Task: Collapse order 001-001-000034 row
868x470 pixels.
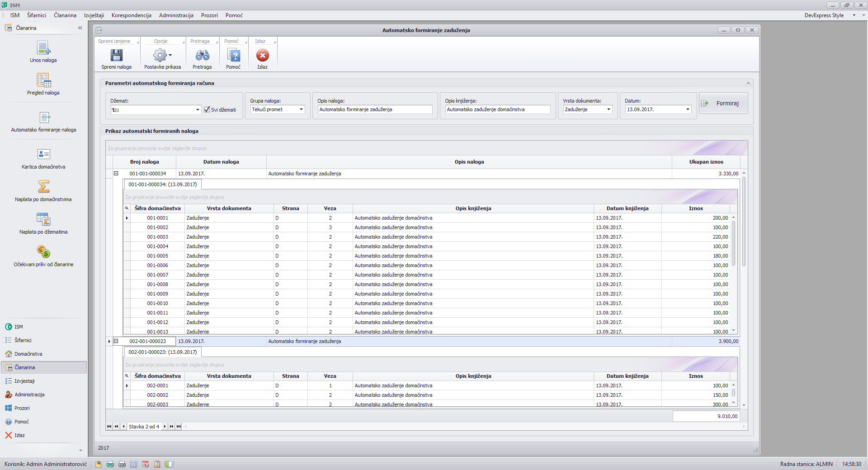Action: click(x=116, y=174)
